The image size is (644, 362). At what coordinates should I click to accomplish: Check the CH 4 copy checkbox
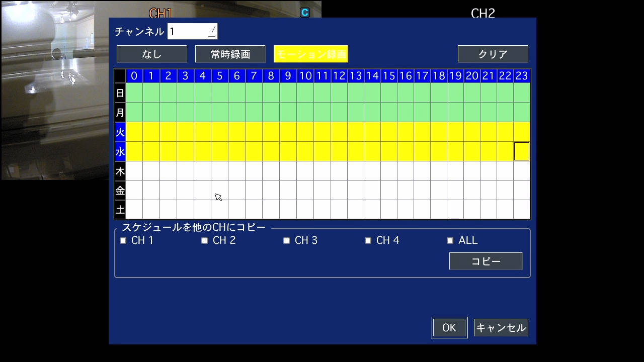[x=368, y=241]
